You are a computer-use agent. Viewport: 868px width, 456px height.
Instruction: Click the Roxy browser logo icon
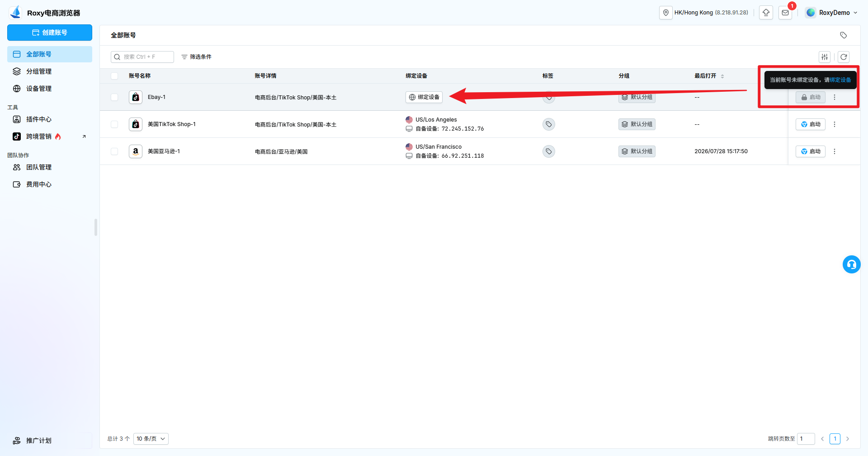tap(16, 12)
